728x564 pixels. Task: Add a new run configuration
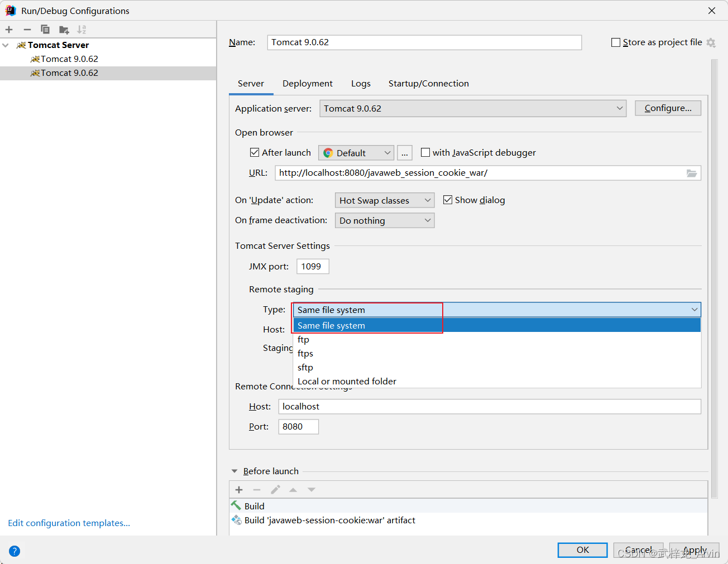tap(9, 29)
